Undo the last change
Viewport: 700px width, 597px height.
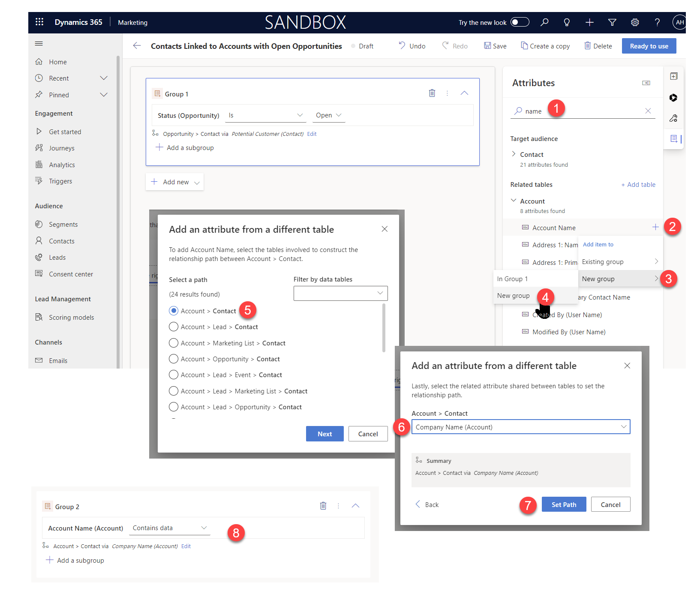click(x=411, y=46)
